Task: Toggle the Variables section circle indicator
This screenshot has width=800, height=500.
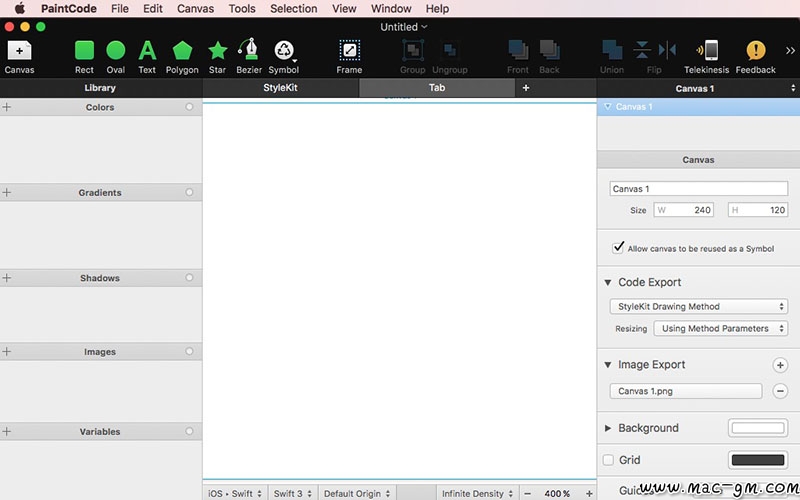Action: 189,431
